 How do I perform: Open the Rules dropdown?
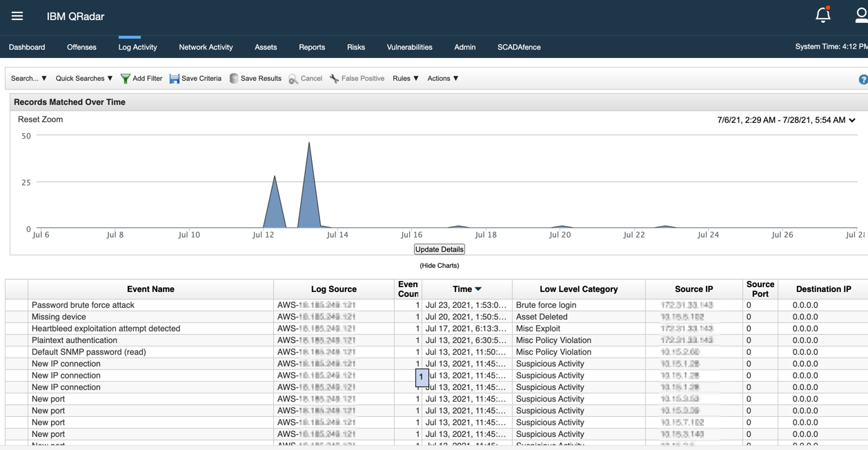tap(405, 78)
